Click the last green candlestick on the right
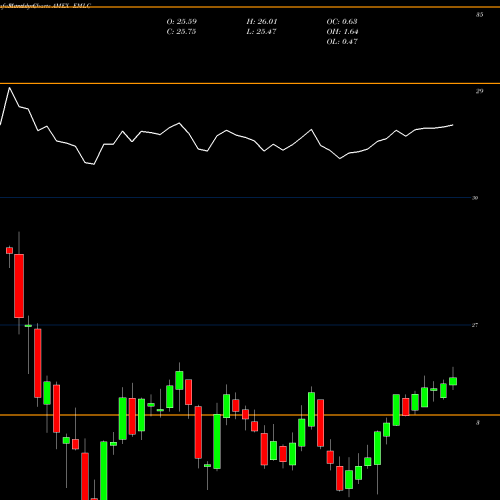Viewport: 500px width, 500px height. click(453, 381)
